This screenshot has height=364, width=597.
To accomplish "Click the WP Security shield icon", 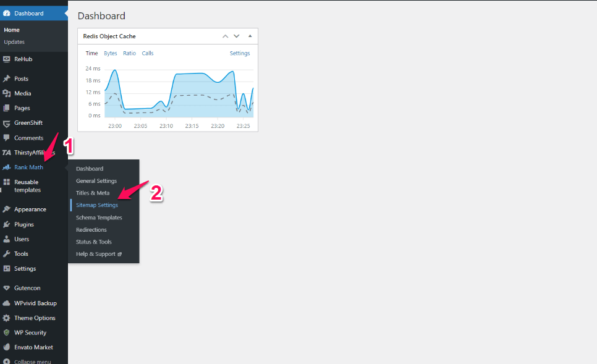I will click(x=6, y=332).
